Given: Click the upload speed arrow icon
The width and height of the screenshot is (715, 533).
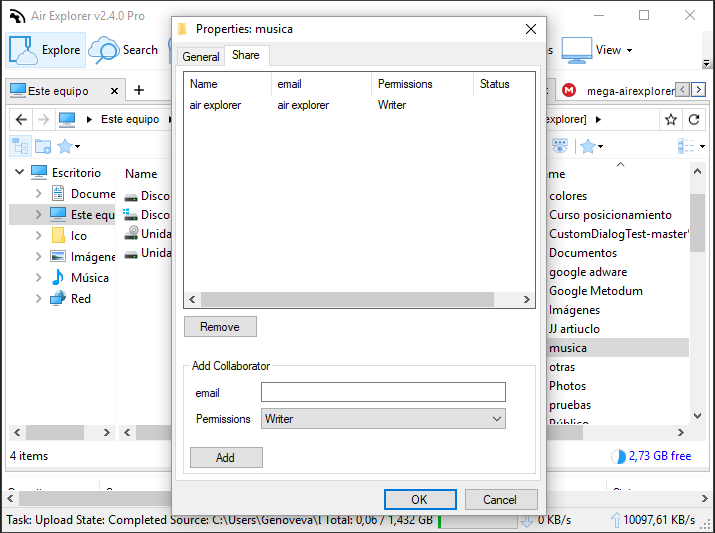Looking at the screenshot, I should coord(616,520).
